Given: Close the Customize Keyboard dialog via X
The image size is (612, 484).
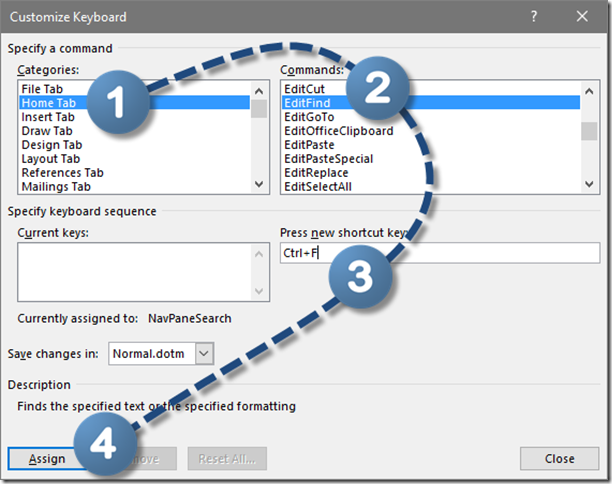Looking at the screenshot, I should click(583, 17).
